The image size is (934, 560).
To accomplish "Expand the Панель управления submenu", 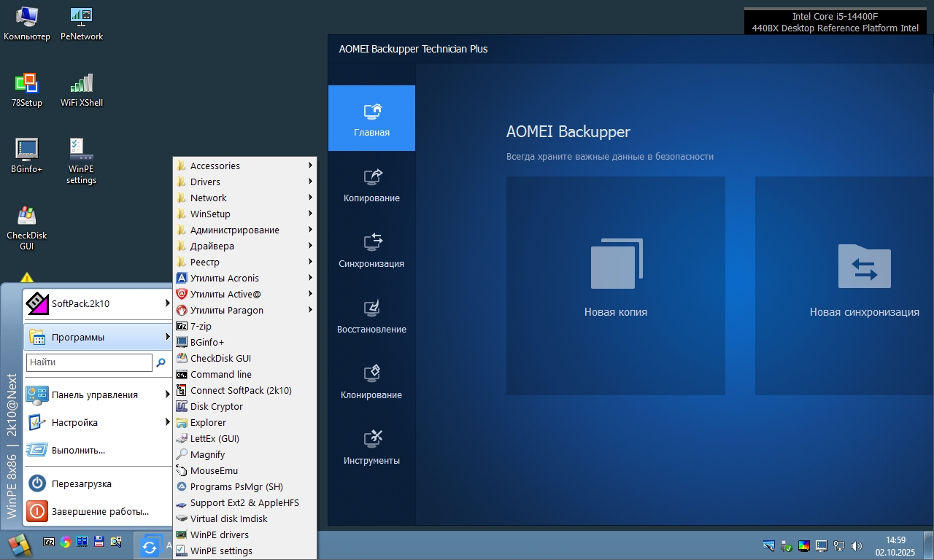I will click(x=95, y=394).
